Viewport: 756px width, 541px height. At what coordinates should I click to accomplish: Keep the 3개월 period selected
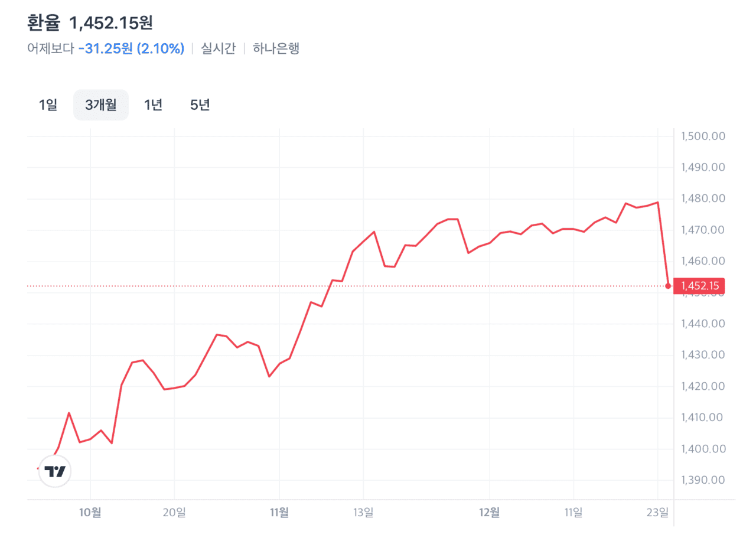pyautogui.click(x=100, y=105)
